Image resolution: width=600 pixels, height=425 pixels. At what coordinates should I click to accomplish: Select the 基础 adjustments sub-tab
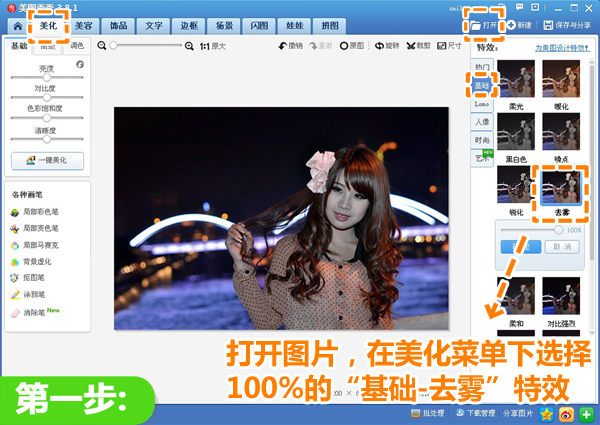point(19,46)
